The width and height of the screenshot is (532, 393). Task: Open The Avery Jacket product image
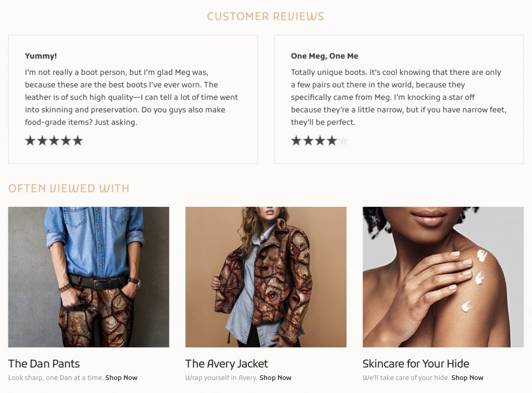(266, 277)
